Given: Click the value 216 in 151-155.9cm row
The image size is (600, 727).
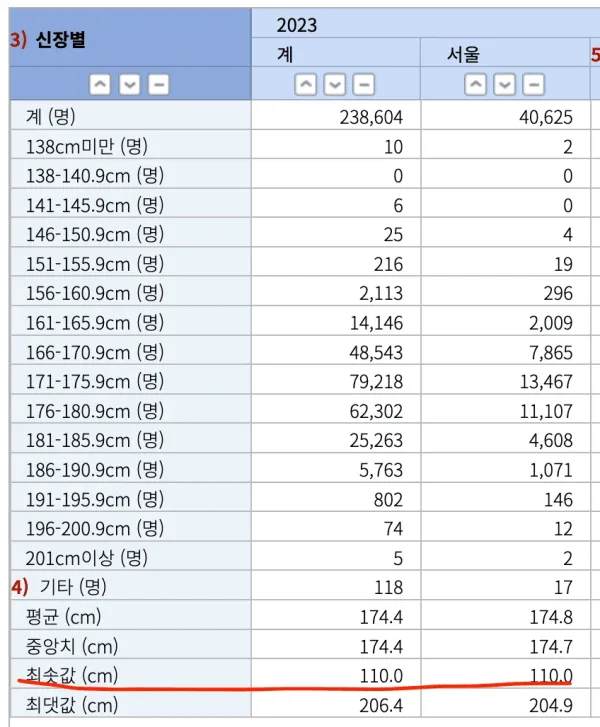Looking at the screenshot, I should (388, 264).
